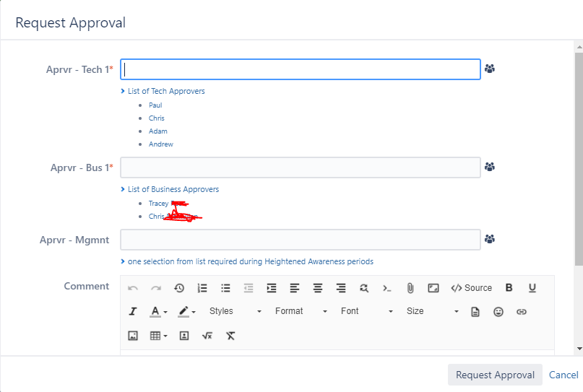This screenshot has width=583, height=392.
Task: Click the scroll down arrow
Action: tap(579, 349)
